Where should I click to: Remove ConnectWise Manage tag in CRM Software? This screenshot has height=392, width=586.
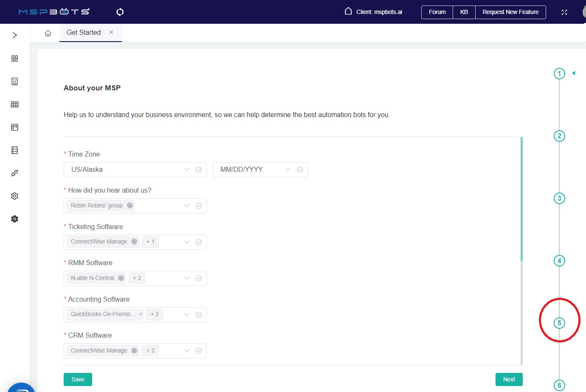[x=134, y=350]
